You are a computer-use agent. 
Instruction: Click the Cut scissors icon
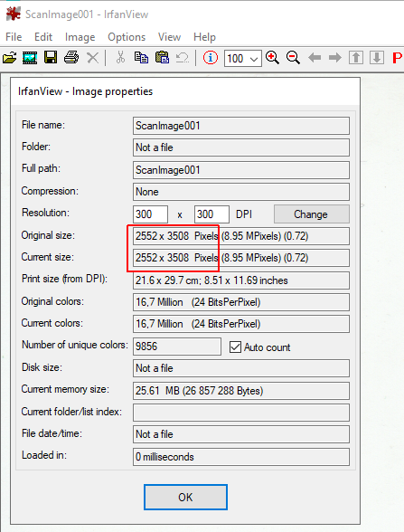coord(120,58)
